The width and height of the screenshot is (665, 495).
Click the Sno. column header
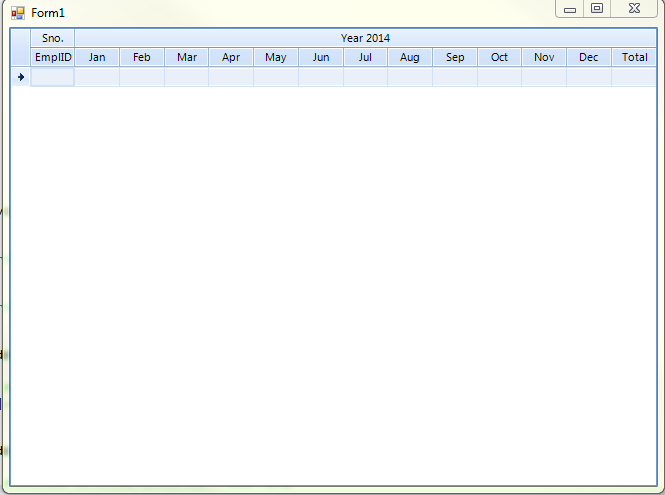53,38
